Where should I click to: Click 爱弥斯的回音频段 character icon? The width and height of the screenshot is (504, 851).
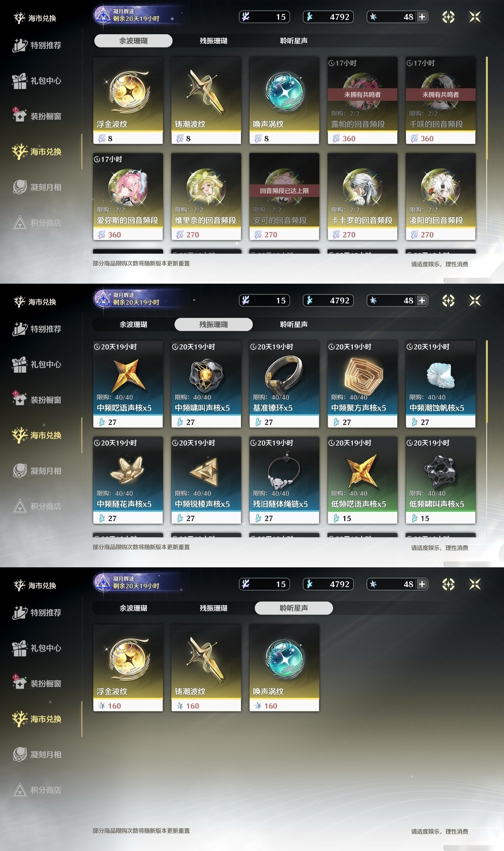tap(128, 187)
